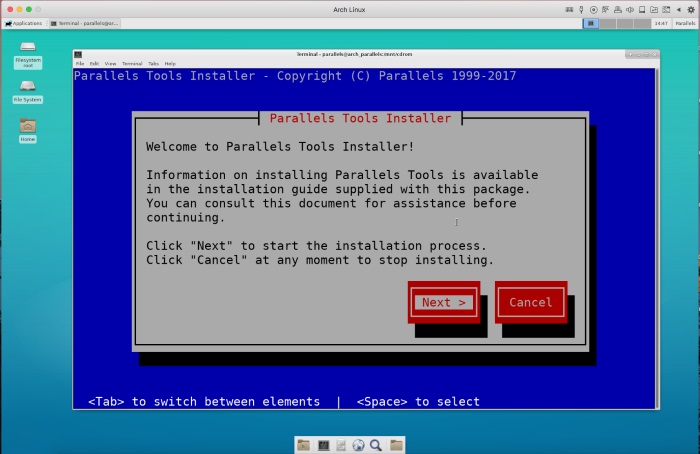
Task: Click the printer icon in title bar
Action: click(x=618, y=9)
